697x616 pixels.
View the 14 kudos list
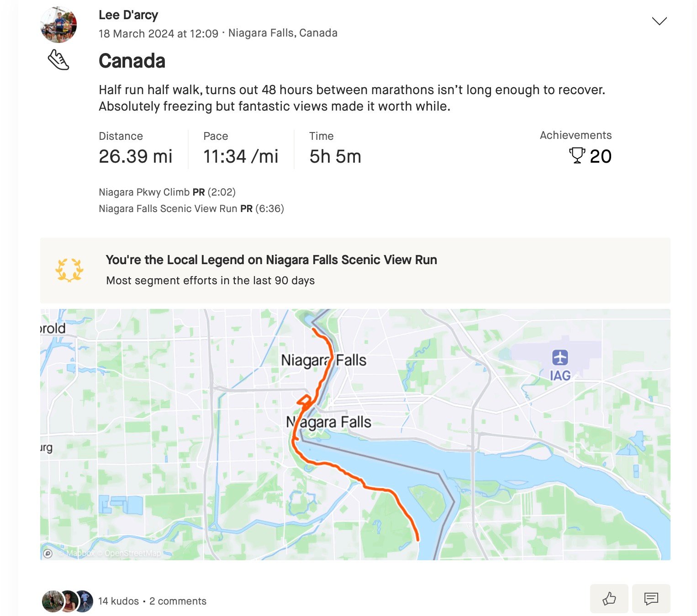[x=118, y=601]
